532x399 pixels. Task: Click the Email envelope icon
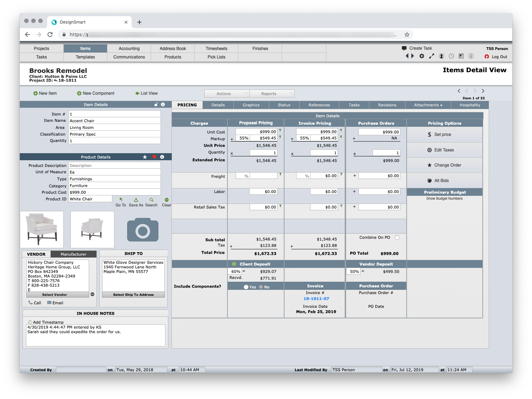click(49, 303)
